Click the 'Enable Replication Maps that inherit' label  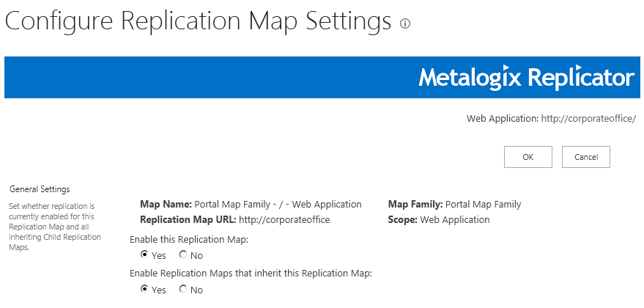point(251,274)
